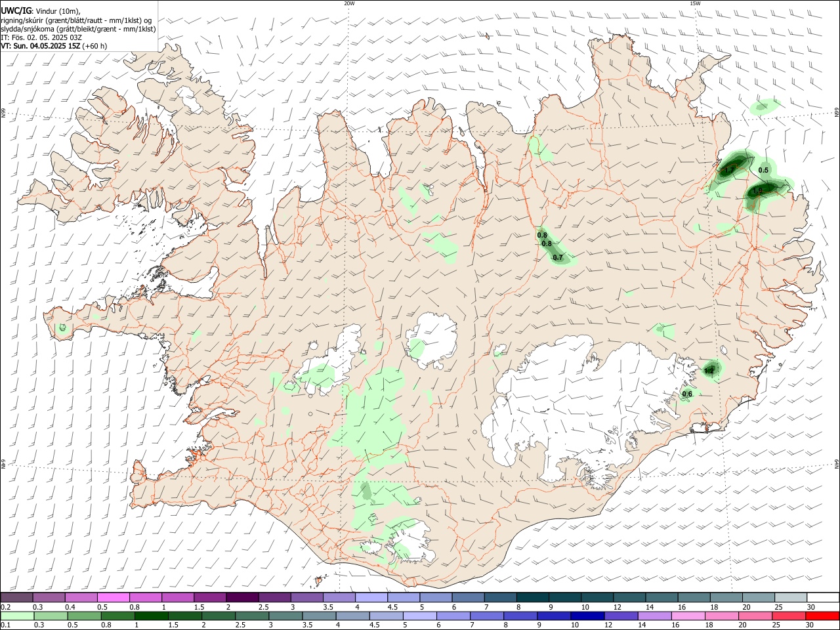Click the pale gray 25–30 snow legend swatch
This screenshot has height=630, width=840.
tap(791, 598)
